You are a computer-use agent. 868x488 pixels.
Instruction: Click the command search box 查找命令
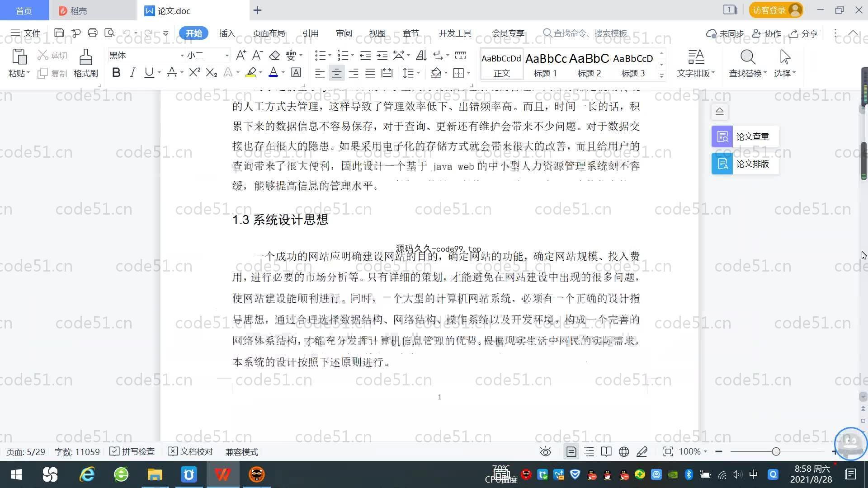tap(585, 33)
